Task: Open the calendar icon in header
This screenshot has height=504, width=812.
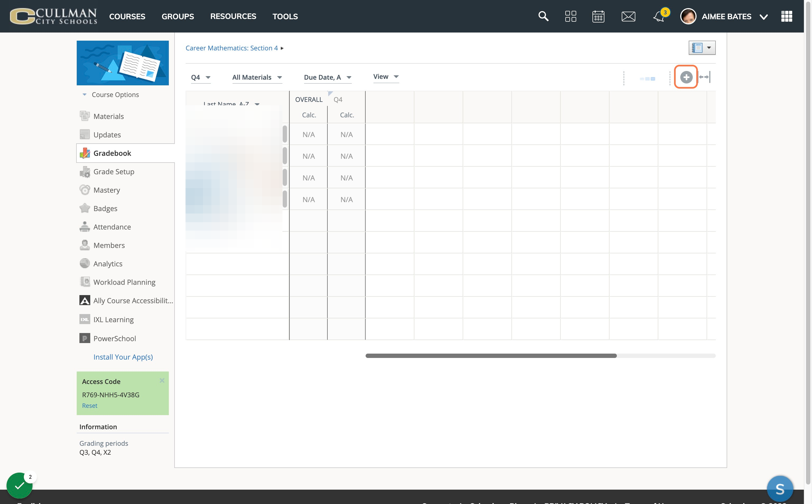Action: (x=598, y=16)
